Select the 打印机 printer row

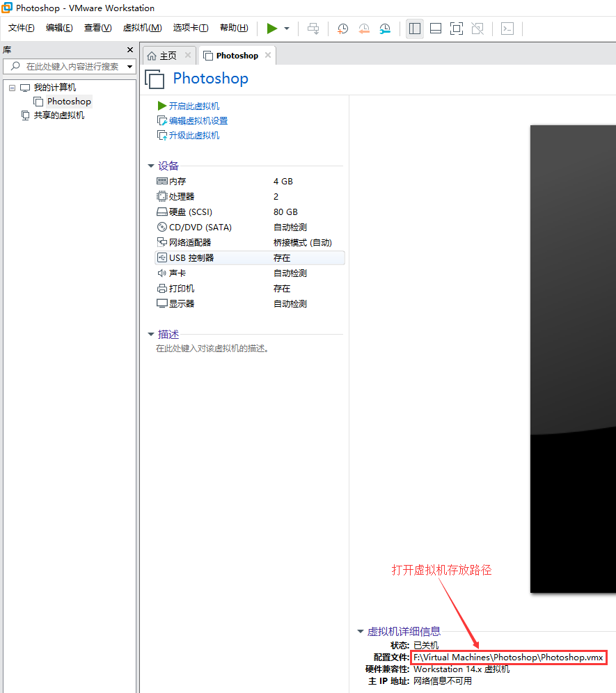click(249, 289)
